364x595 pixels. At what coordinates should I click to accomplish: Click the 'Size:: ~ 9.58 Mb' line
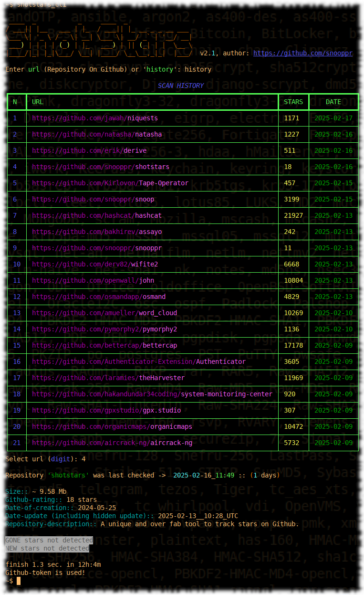[36, 491]
